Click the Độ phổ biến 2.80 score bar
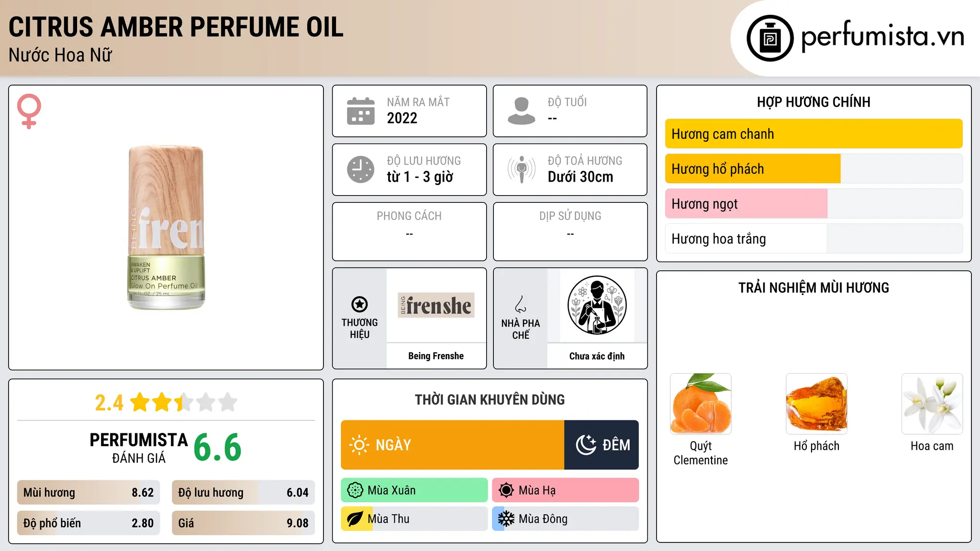Screen dimensions: 980x551 click(89, 523)
